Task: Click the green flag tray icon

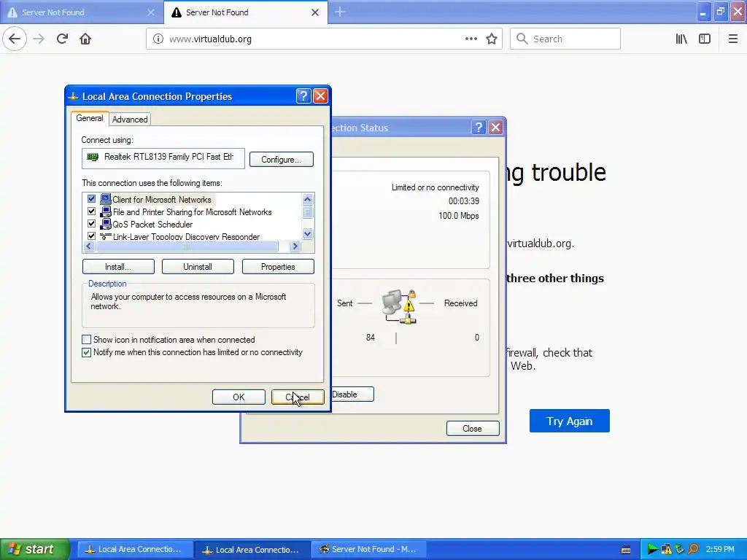Action: (x=653, y=550)
